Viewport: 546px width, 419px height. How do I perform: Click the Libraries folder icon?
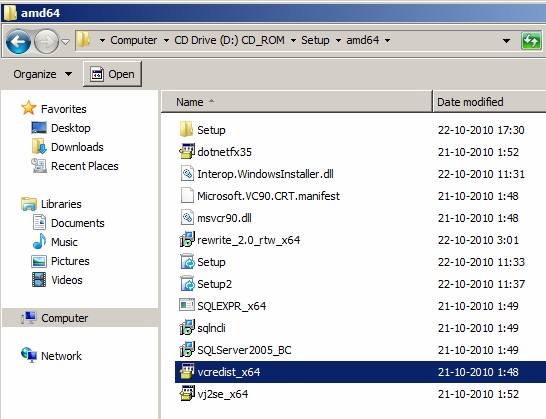point(29,203)
